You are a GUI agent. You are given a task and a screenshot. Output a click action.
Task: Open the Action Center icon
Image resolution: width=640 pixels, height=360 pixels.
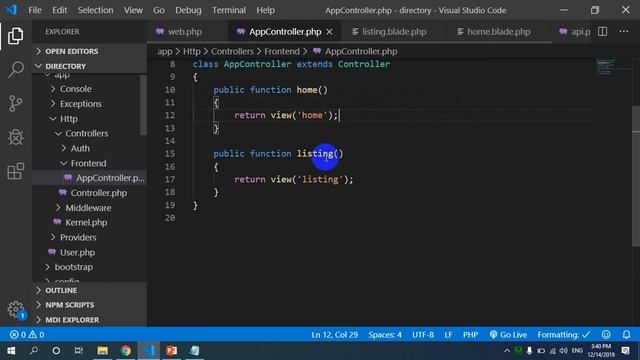click(x=625, y=351)
